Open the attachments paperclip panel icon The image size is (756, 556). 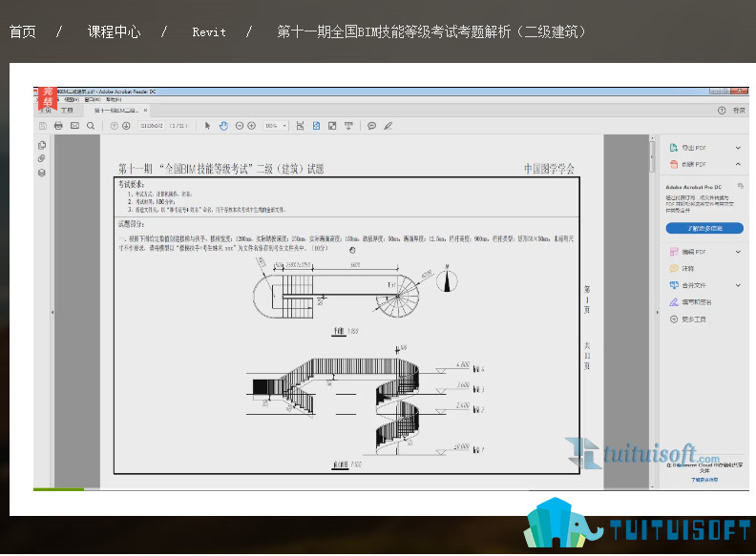(42, 158)
